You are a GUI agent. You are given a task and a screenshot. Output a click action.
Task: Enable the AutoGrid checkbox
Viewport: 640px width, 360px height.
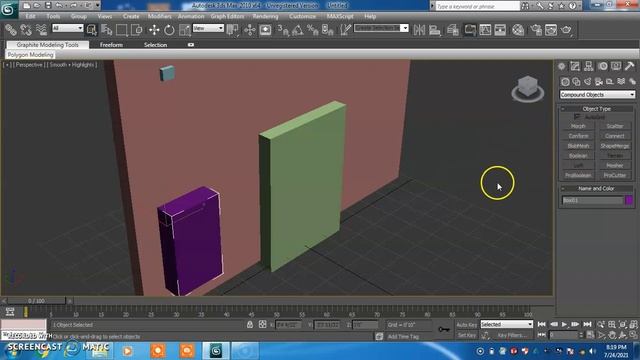tap(577, 117)
